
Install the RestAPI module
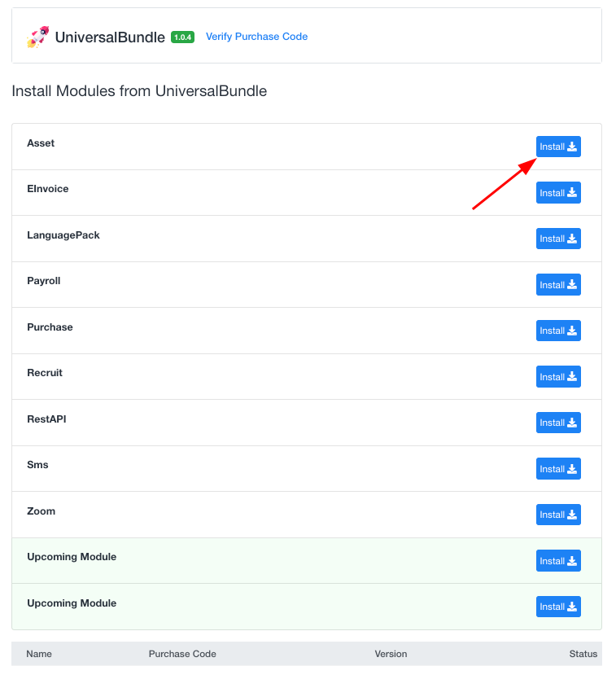point(558,423)
